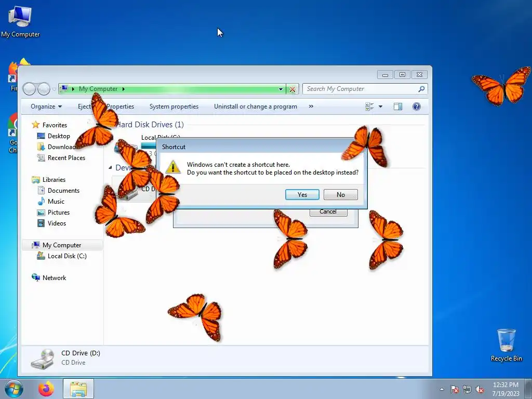Viewport: 532px width, 399px height.
Task: Minimize the My Computer window
Action: tap(385, 74)
